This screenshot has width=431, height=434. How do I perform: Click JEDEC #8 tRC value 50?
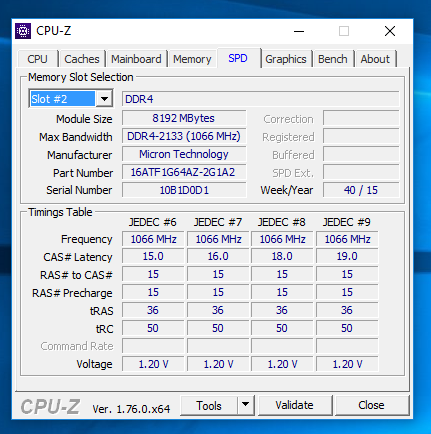[x=282, y=328]
